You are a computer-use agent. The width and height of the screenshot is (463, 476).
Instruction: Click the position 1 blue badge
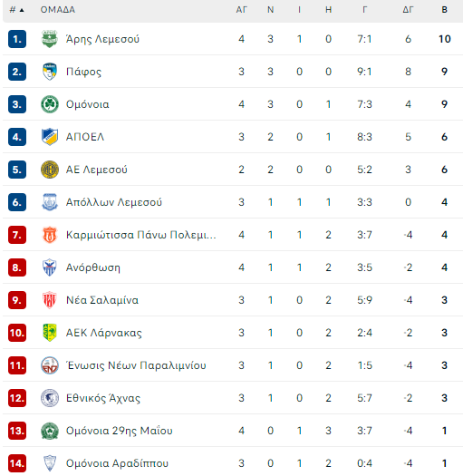[x=17, y=39]
